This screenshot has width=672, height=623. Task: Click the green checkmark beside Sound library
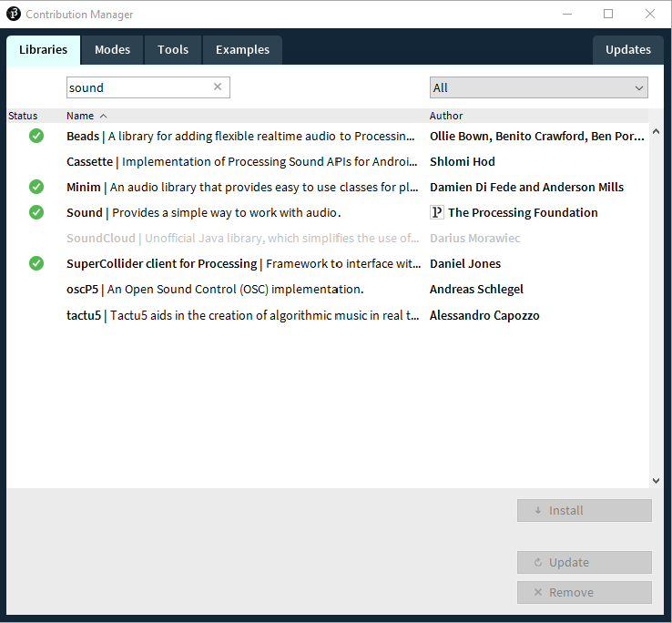pyautogui.click(x=36, y=212)
